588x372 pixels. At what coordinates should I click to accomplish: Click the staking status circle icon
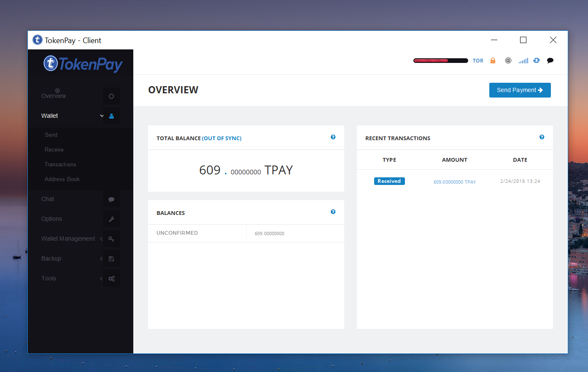[508, 60]
